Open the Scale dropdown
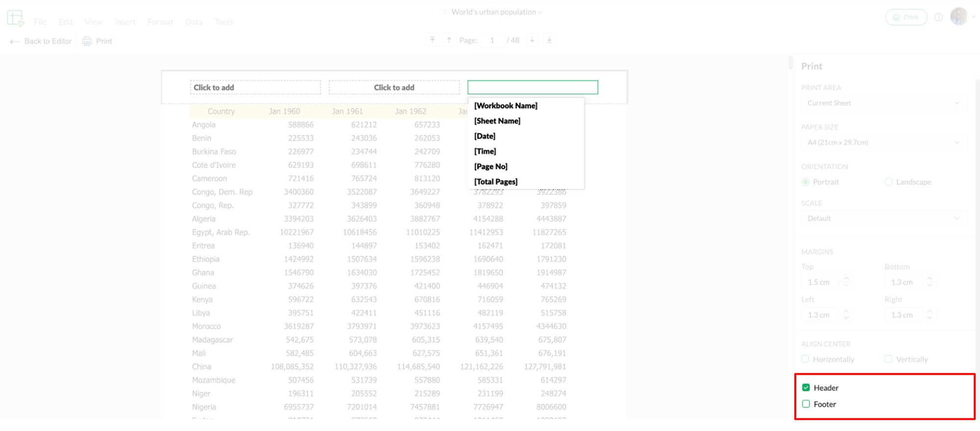Screen dimensions: 980x431 [x=884, y=218]
